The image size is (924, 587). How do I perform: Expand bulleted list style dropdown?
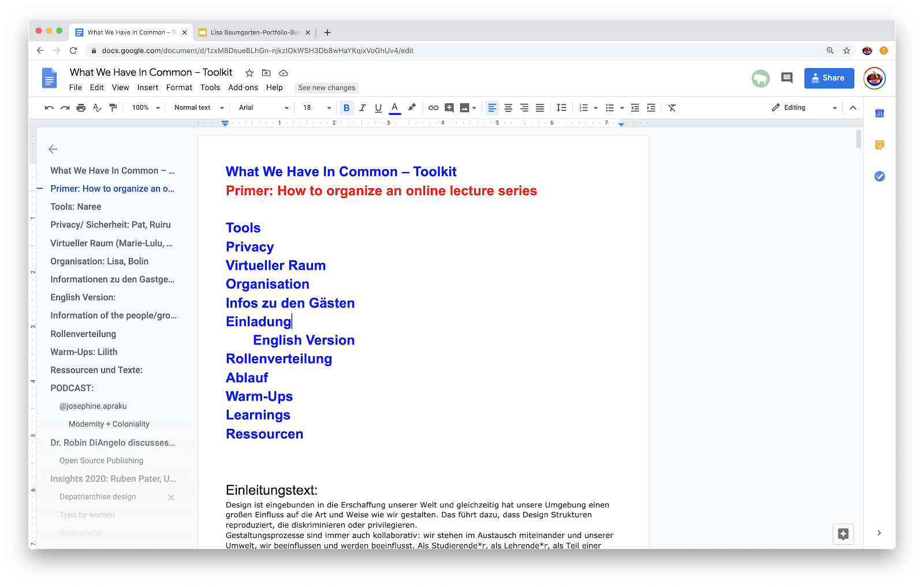pos(622,108)
